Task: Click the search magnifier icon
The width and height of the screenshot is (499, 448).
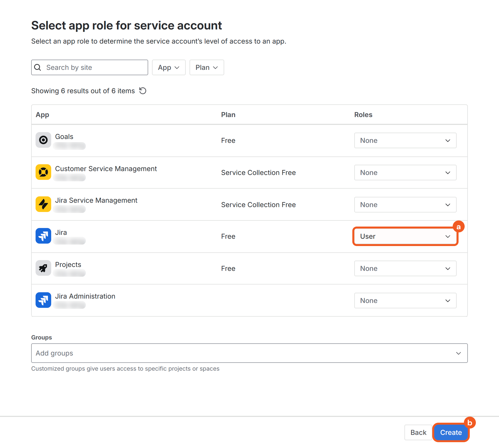Action: click(x=38, y=67)
